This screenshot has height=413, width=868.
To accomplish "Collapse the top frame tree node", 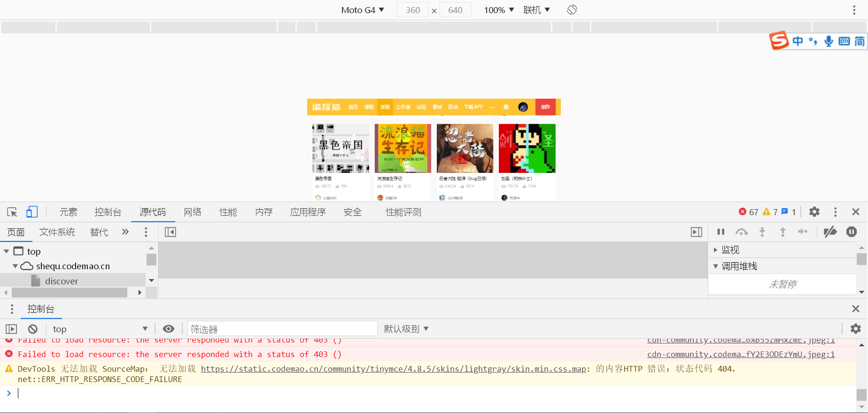I will (7, 251).
